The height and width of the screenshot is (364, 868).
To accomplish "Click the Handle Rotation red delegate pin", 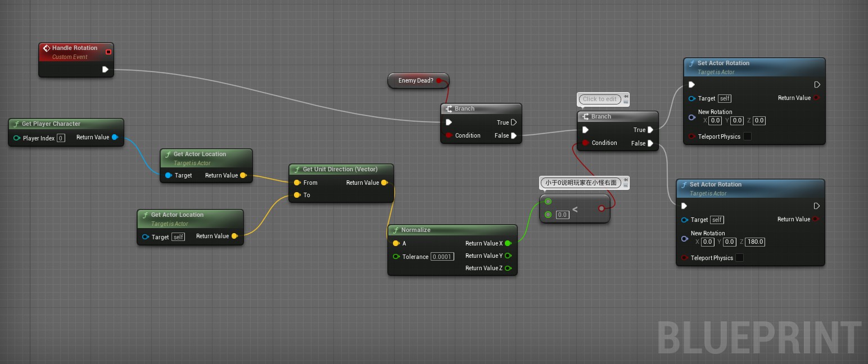I will pyautogui.click(x=108, y=52).
